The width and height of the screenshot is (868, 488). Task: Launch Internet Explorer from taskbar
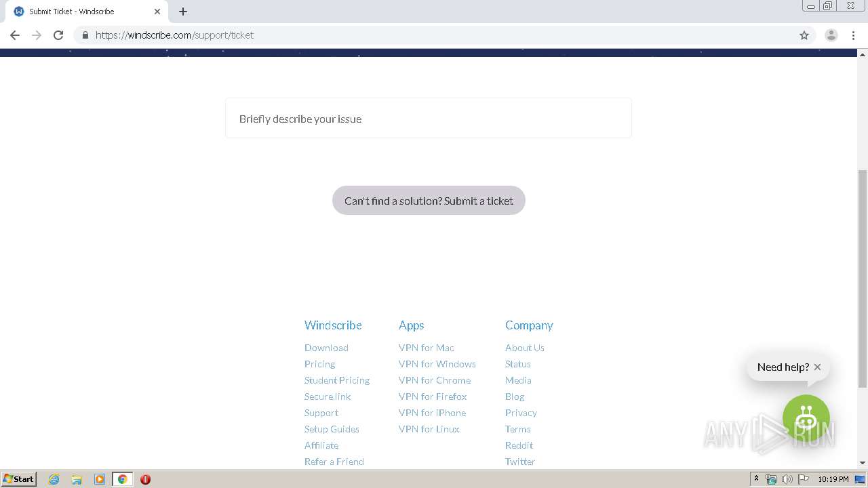click(54, 479)
